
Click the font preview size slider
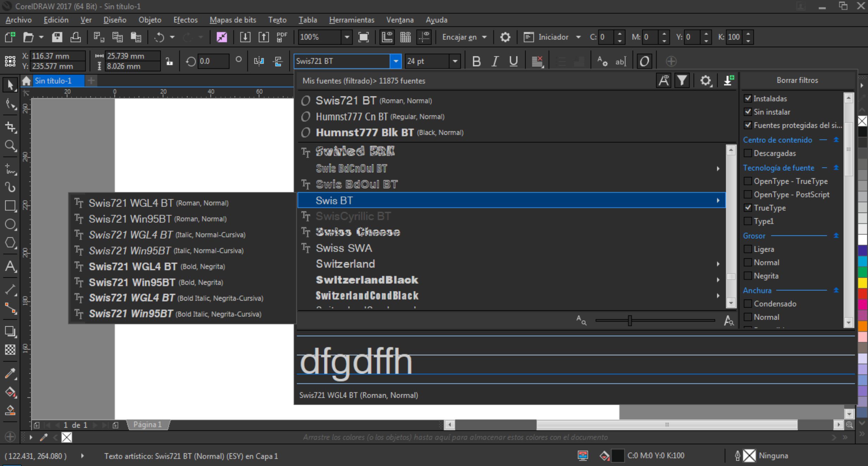pos(630,321)
